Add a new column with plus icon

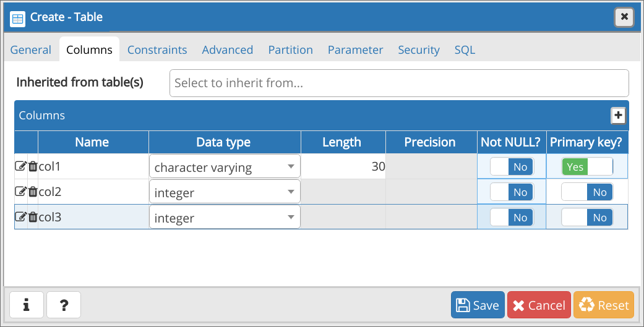[x=618, y=116]
